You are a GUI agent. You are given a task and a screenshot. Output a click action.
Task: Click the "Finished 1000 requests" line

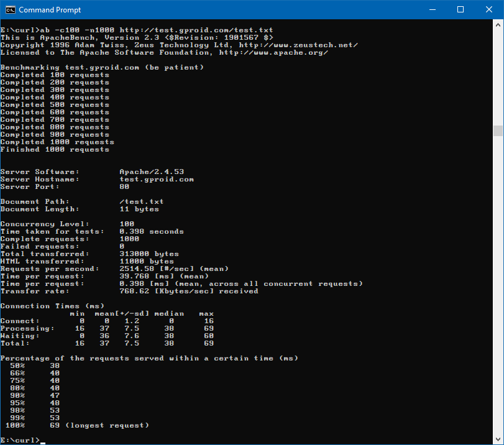click(55, 149)
